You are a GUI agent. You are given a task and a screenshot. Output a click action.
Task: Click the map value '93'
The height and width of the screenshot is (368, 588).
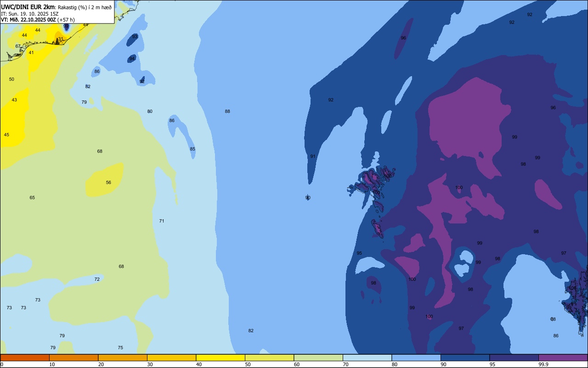click(x=135, y=37)
